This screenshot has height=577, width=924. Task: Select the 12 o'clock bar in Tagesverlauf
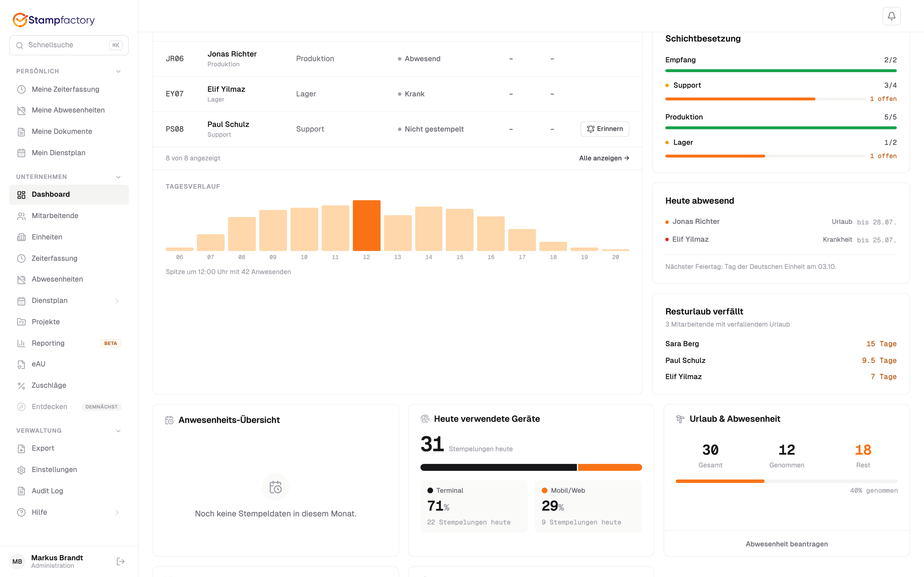(x=366, y=225)
